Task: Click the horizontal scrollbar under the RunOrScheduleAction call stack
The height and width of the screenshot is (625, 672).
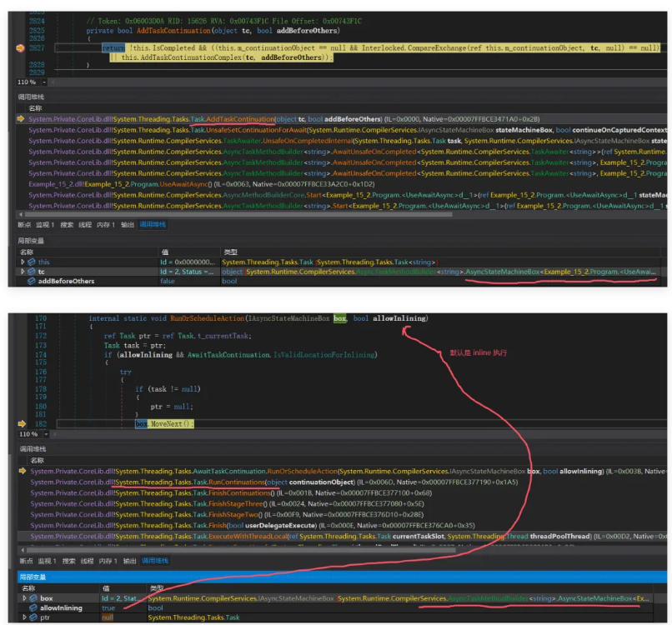Action: 241,550
